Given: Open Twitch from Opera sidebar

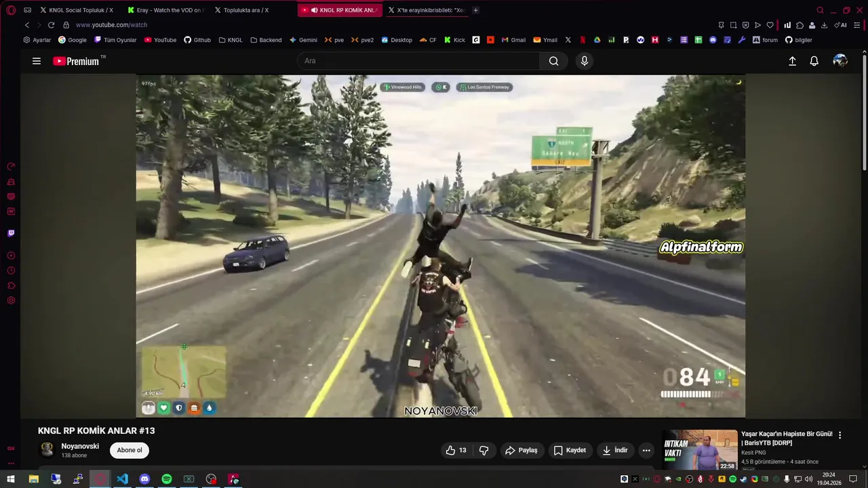Looking at the screenshot, I should pos(11,233).
